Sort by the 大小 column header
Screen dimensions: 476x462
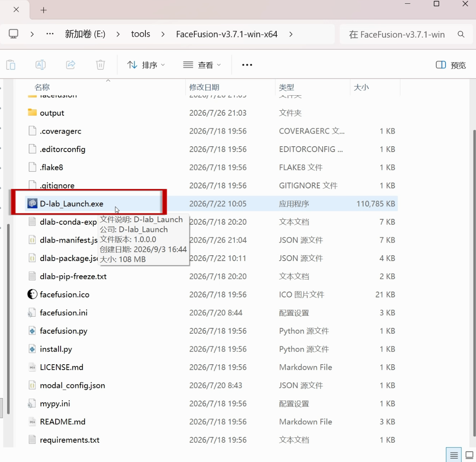click(x=361, y=87)
